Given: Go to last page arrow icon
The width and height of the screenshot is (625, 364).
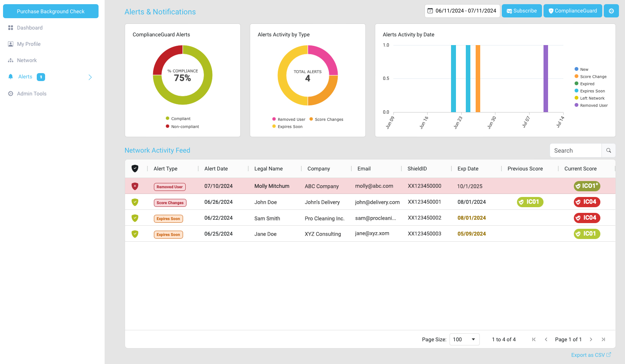Looking at the screenshot, I should [603, 339].
